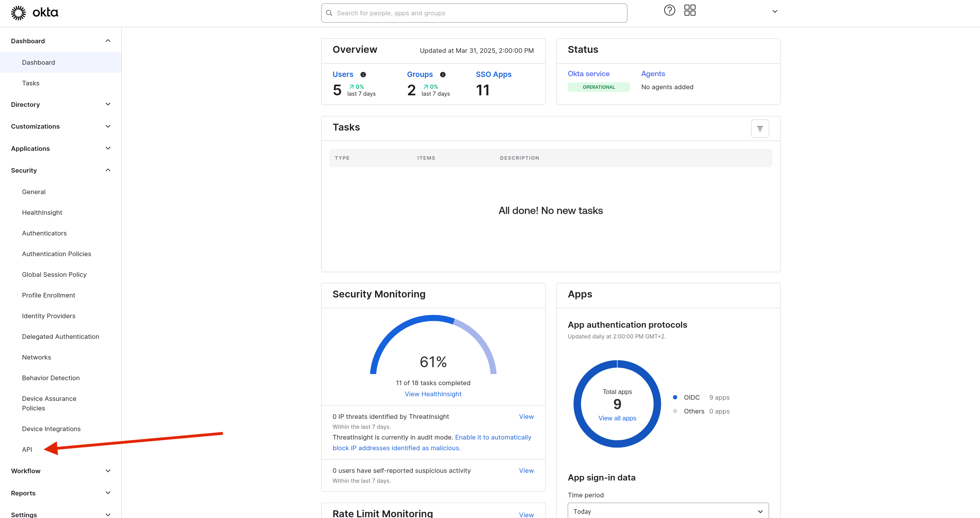Open Authentication Policies in the sidebar
The height and width of the screenshot is (518, 980).
57,254
